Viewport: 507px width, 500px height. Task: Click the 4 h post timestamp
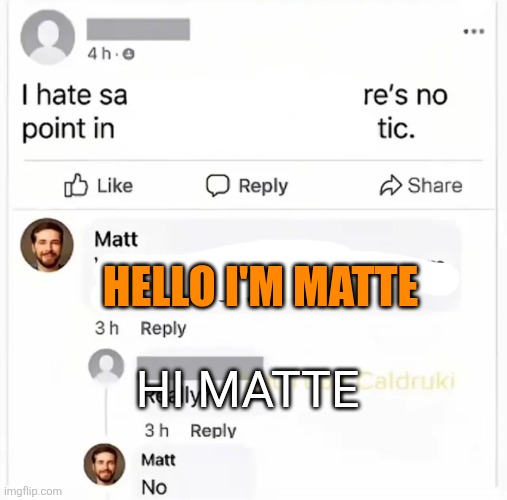pos(99,54)
